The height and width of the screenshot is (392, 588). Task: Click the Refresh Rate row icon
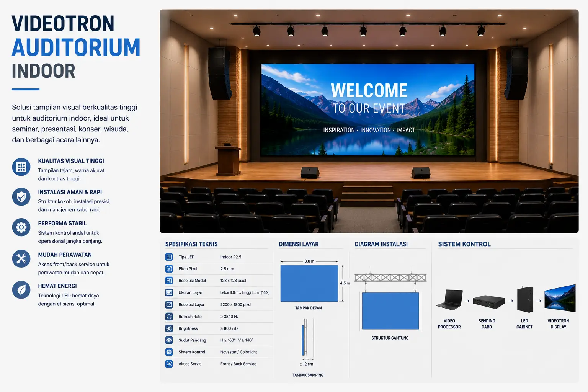tap(169, 317)
